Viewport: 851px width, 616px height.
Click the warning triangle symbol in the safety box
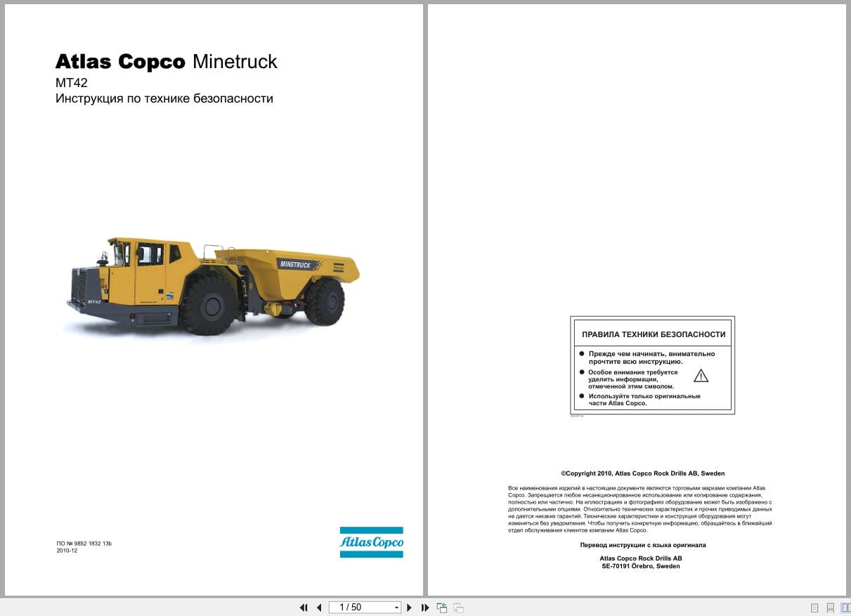(x=701, y=375)
